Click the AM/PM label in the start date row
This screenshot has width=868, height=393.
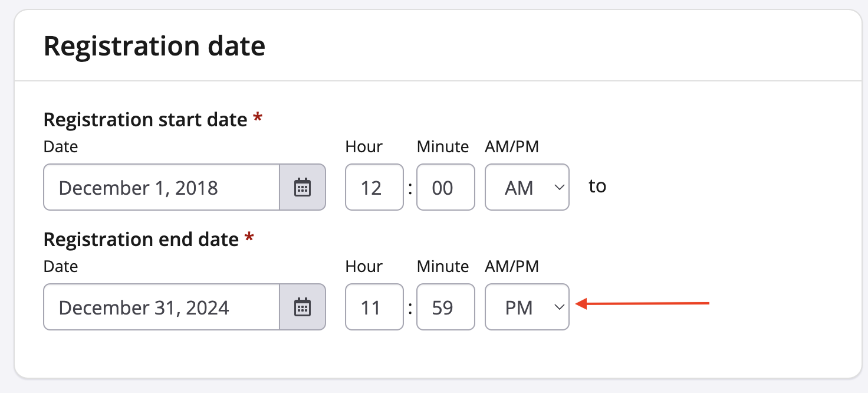[512, 146]
